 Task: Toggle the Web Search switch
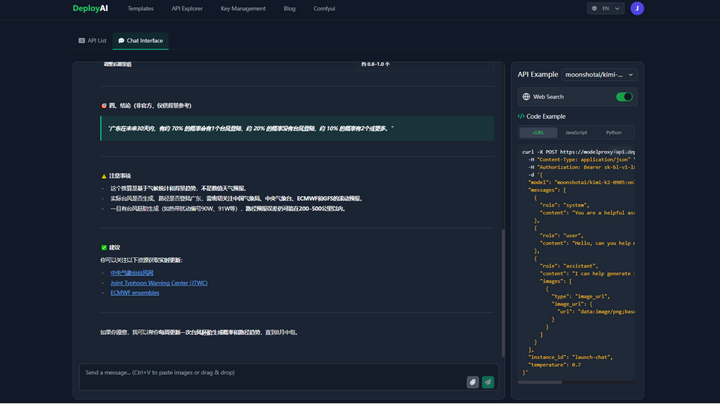point(624,97)
